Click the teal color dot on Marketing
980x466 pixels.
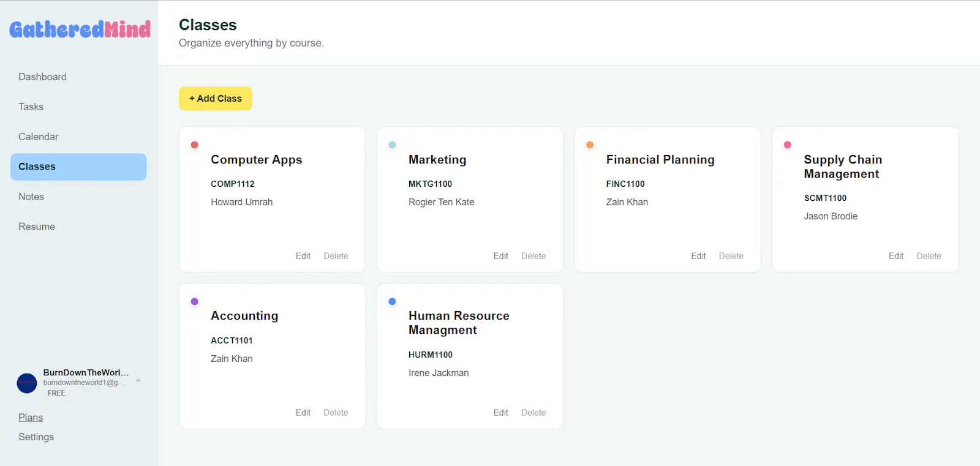coord(393,145)
